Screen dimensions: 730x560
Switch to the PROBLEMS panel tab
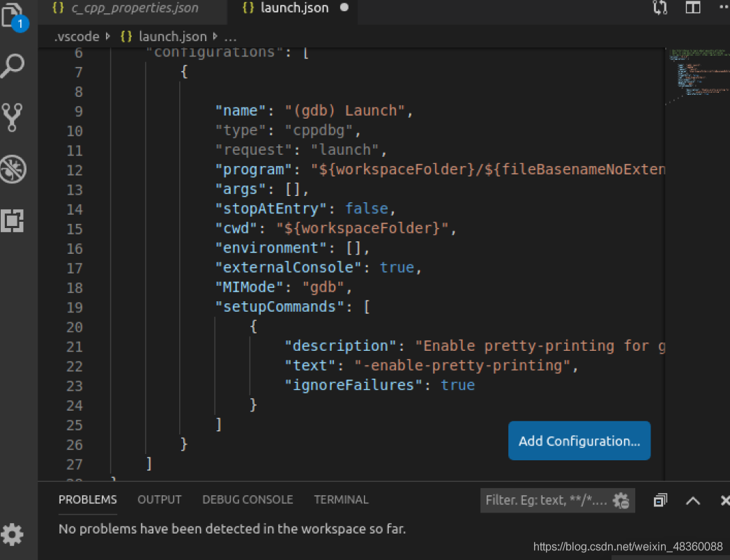pyautogui.click(x=88, y=499)
